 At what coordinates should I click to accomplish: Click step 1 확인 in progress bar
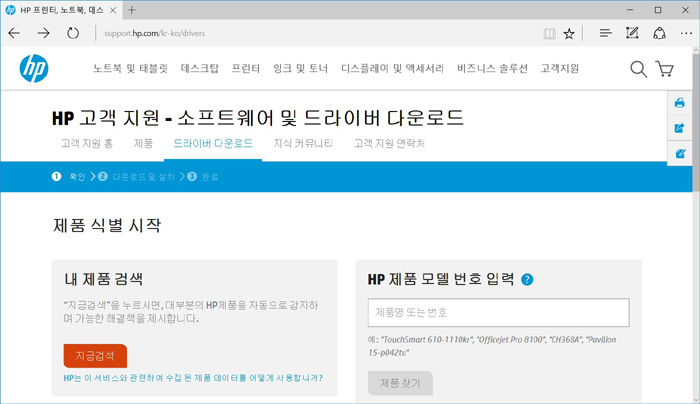[68, 177]
